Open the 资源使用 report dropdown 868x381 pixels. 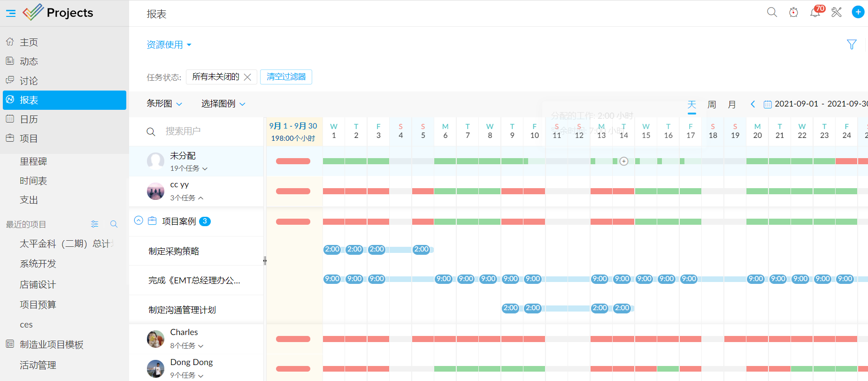[169, 45]
